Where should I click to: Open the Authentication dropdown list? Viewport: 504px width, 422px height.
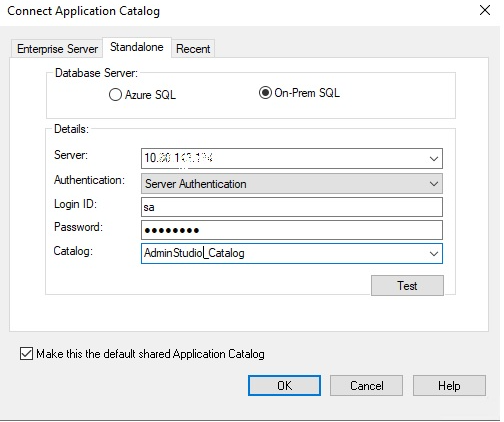[292, 183]
